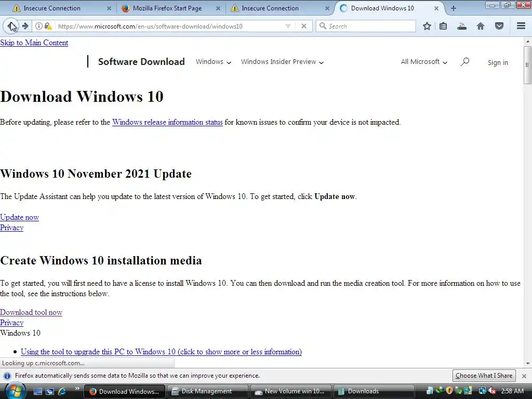Screen dimensions: 532x399
Task: Close the Mozilla Firefox Start Page tab
Action: (x=218, y=8)
